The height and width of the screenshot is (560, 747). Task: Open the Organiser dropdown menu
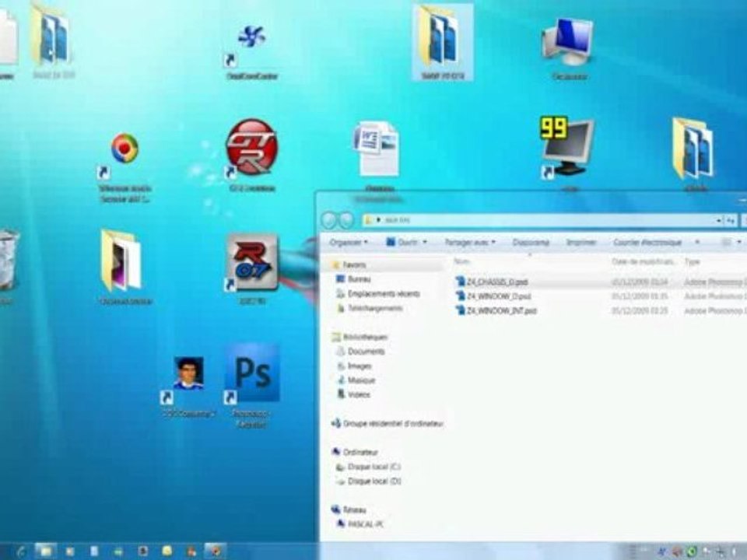tap(349, 243)
